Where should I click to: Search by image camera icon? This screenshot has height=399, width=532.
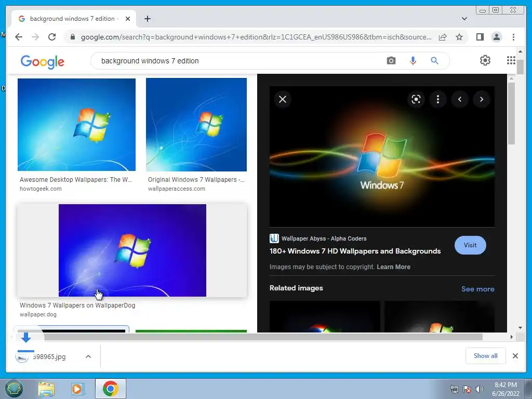click(x=391, y=61)
